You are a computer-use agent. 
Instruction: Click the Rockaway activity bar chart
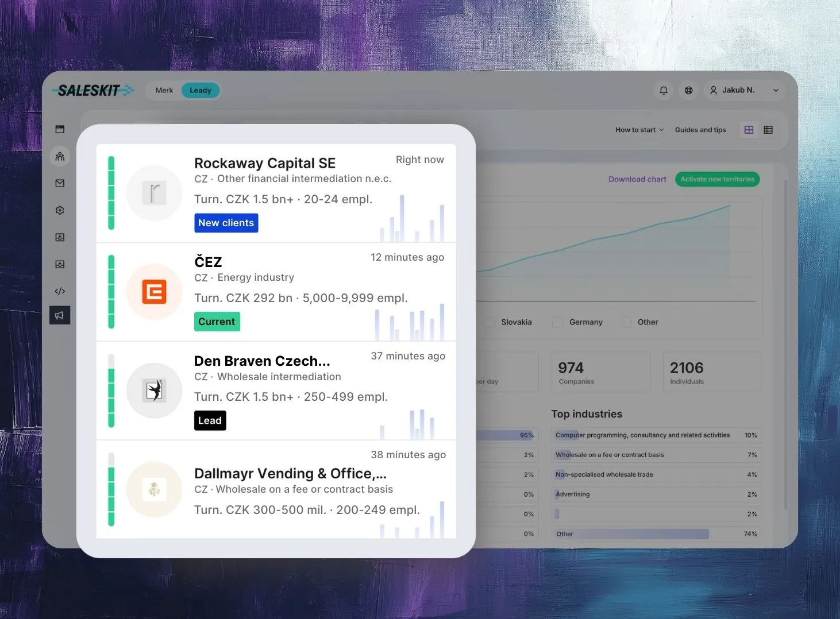[x=412, y=218]
